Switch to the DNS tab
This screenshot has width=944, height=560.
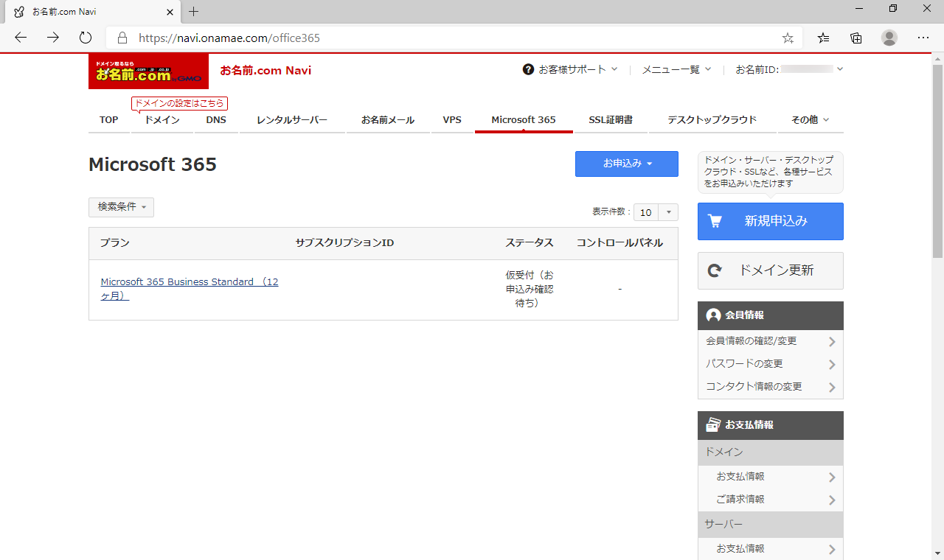(x=216, y=119)
